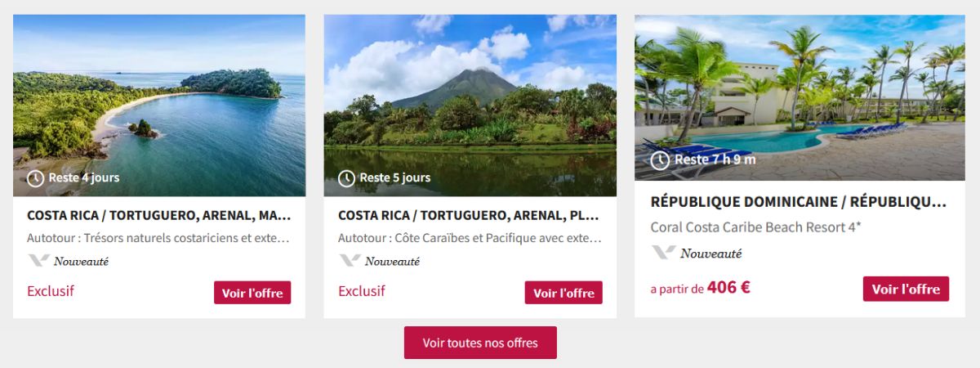Click the Nouveauté logo on Dominican Republic card
Viewport: 980px width, 368px height.
coord(697,253)
